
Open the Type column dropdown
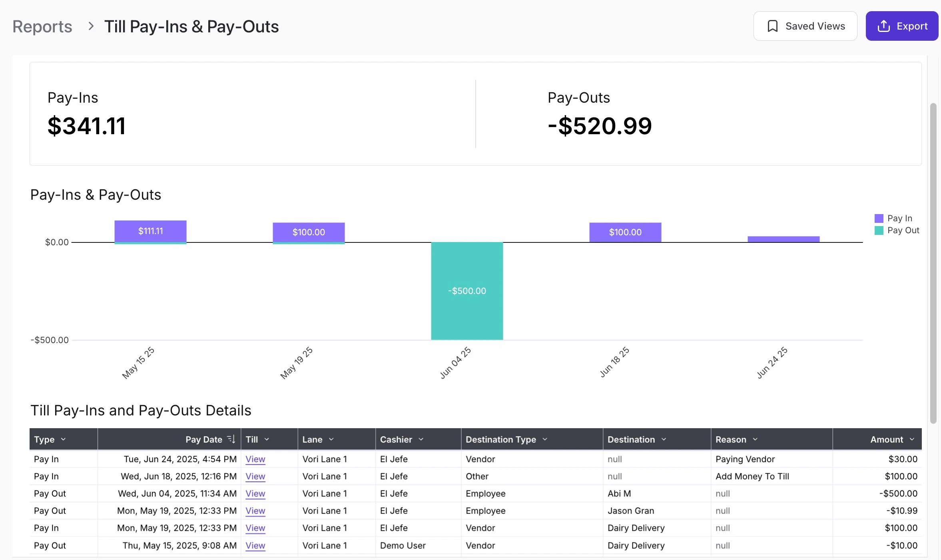(63, 439)
